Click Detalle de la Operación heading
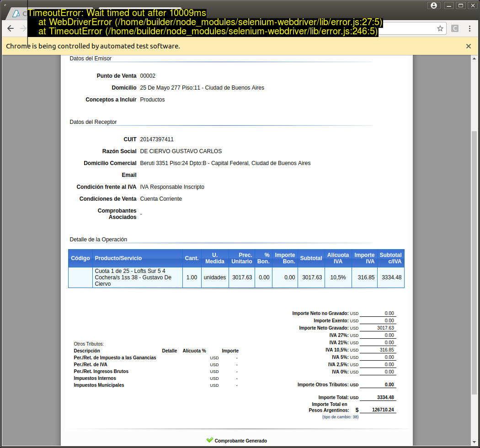This screenshot has width=480, height=448. (98, 240)
